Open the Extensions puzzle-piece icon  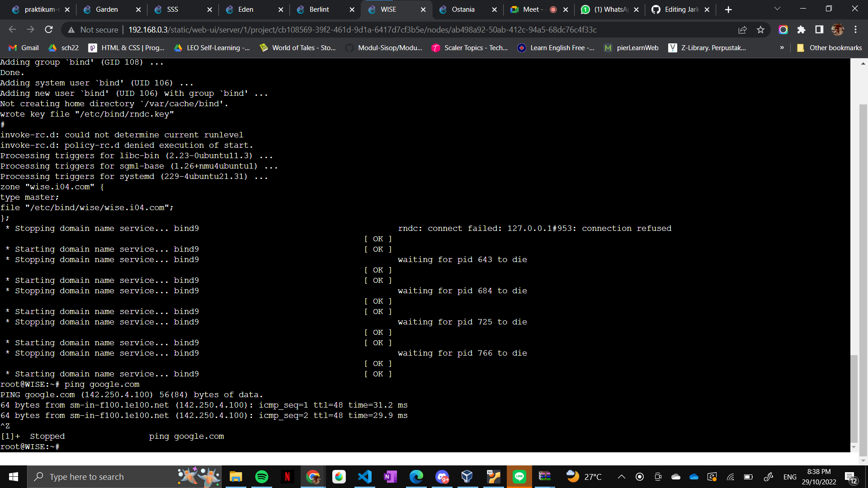[802, 29]
